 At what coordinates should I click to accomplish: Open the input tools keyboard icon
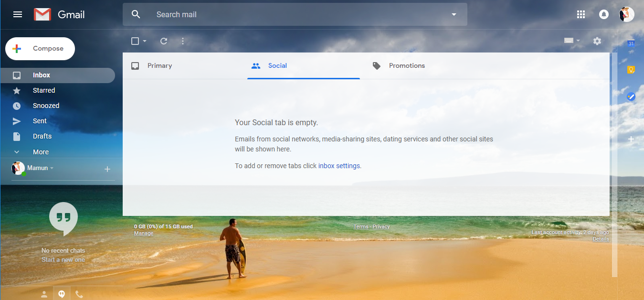tap(569, 41)
